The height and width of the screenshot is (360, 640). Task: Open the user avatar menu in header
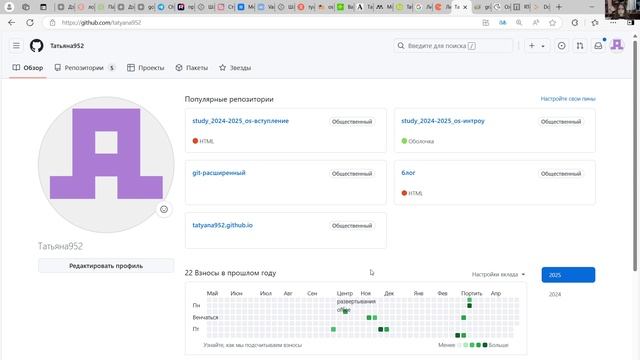(x=617, y=45)
